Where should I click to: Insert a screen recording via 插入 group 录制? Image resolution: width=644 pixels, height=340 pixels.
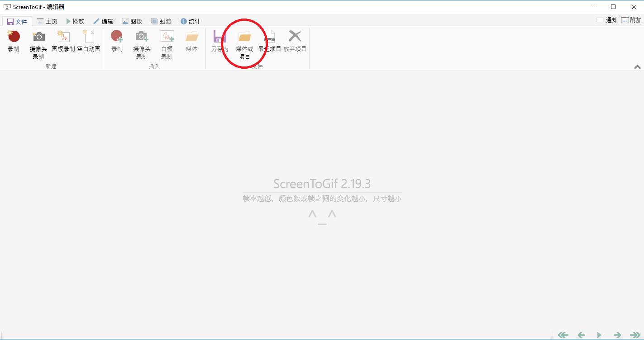(117, 41)
